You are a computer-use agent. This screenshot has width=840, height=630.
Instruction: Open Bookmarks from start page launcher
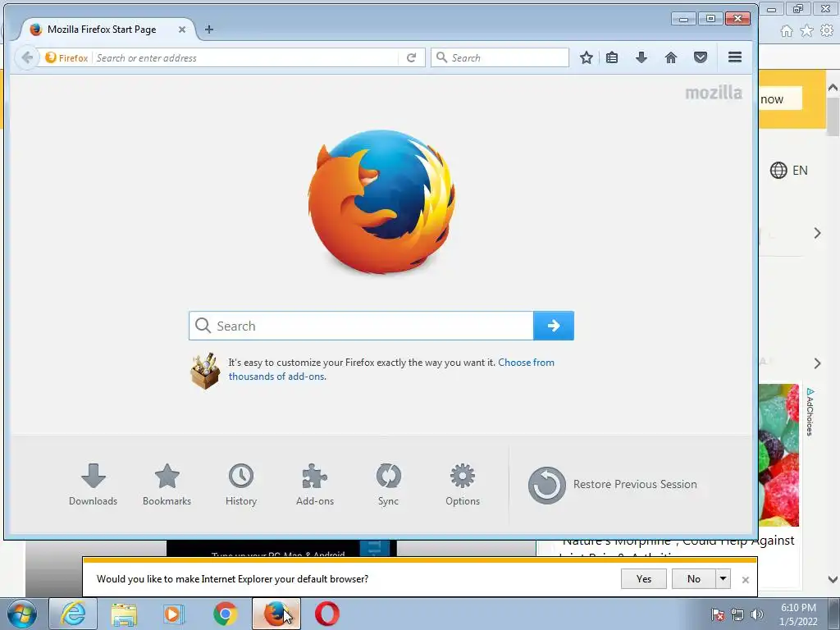167,484
